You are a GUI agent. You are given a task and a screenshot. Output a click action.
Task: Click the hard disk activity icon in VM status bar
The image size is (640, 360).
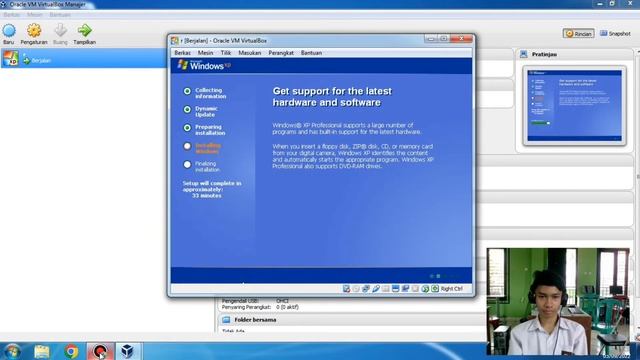(x=346, y=289)
